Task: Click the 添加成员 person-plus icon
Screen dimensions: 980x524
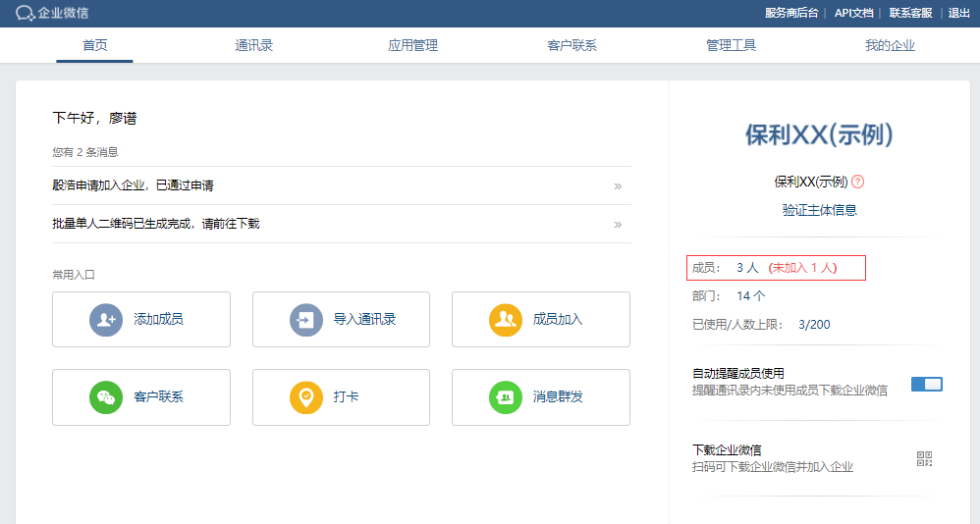Action: (x=106, y=320)
